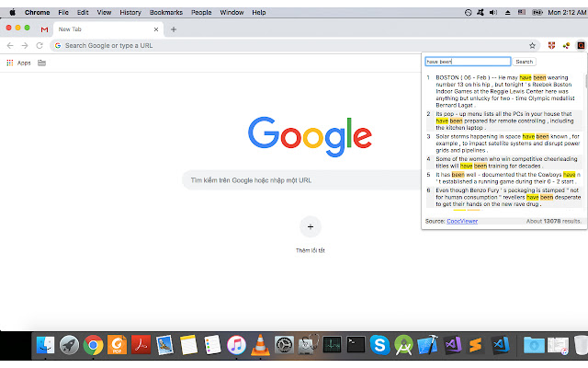Open the CocoViewer source link
This screenshot has width=588, height=368.
click(462, 221)
